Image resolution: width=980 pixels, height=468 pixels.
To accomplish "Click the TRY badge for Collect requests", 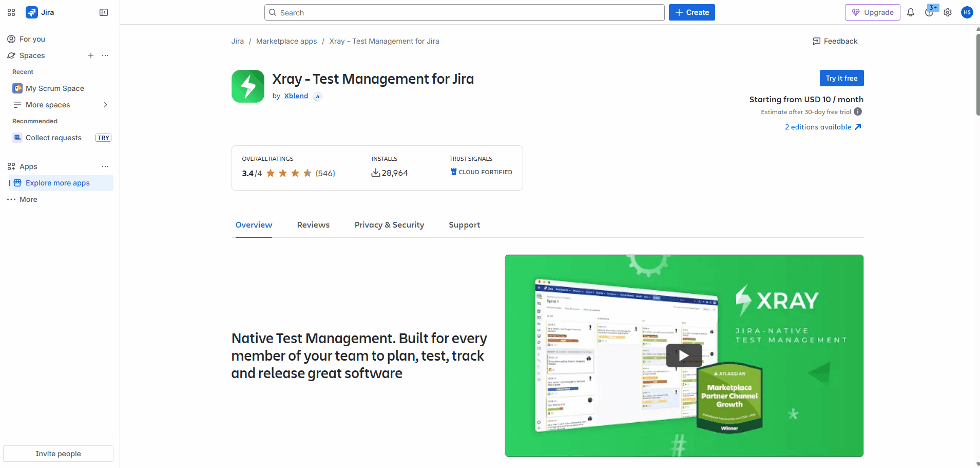I will (x=104, y=138).
